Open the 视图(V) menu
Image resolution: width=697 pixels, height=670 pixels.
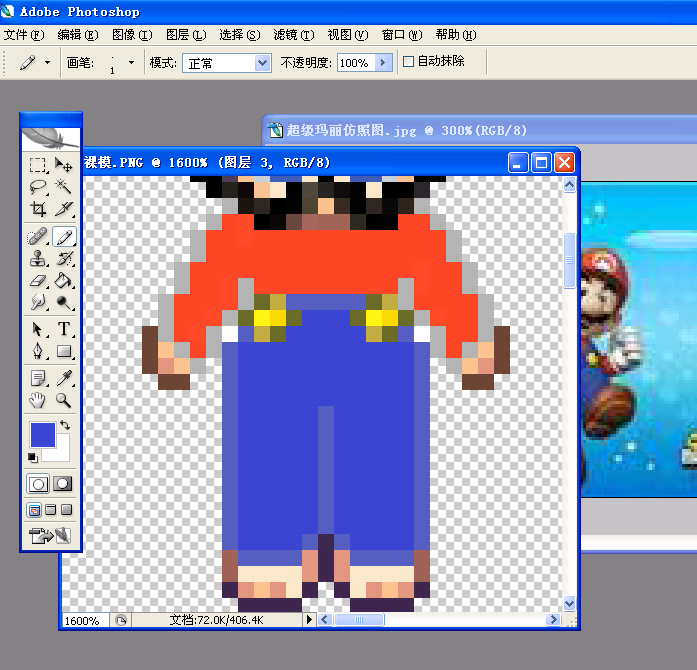tap(348, 35)
